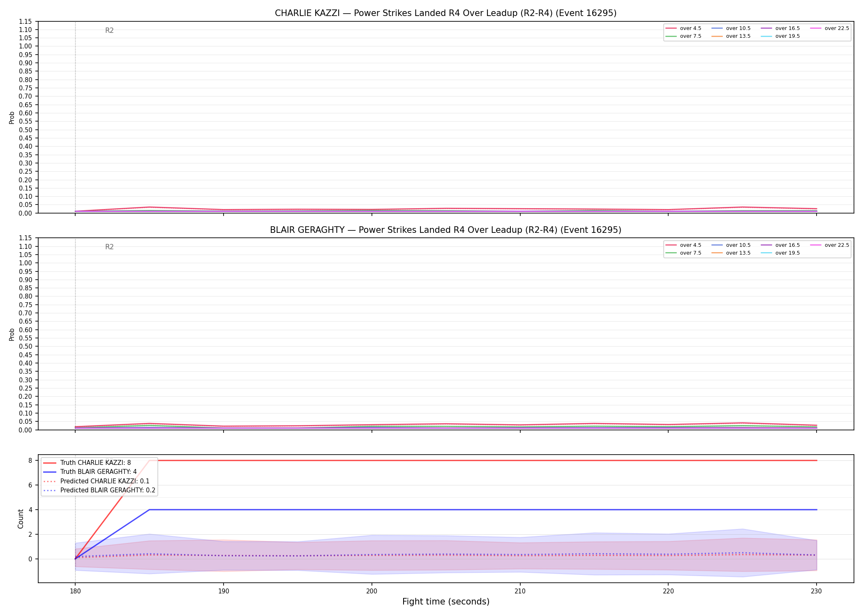
Task: Click x-axis tick label 180
Action: [75, 591]
